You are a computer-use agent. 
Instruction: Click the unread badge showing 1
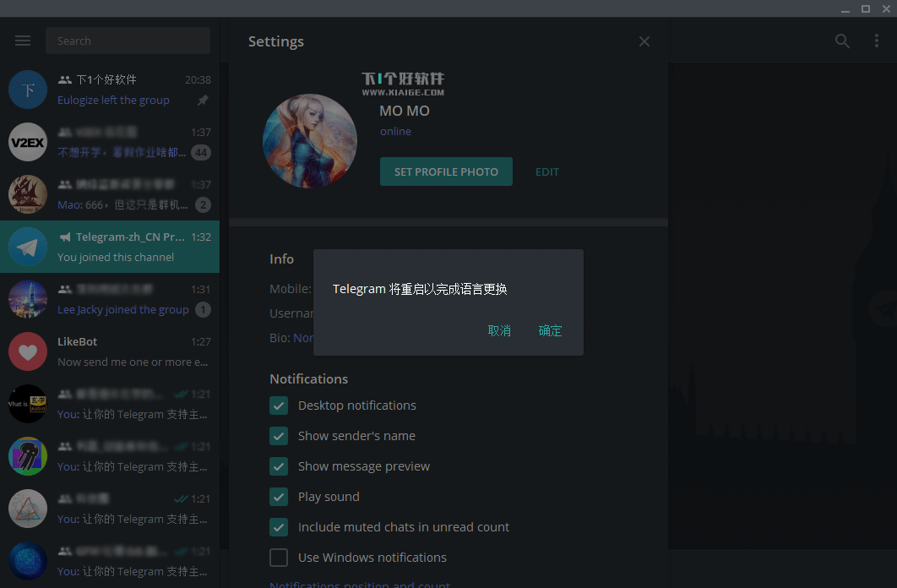pyautogui.click(x=203, y=309)
